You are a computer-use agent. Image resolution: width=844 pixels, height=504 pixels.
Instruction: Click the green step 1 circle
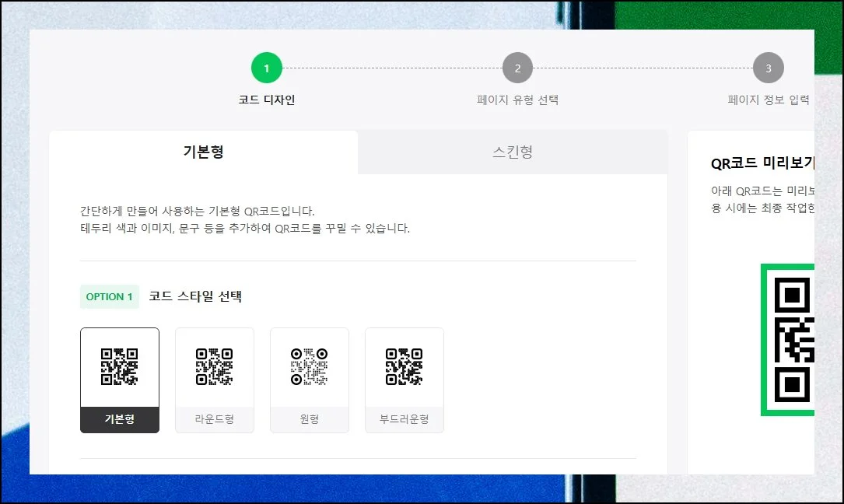(266, 68)
